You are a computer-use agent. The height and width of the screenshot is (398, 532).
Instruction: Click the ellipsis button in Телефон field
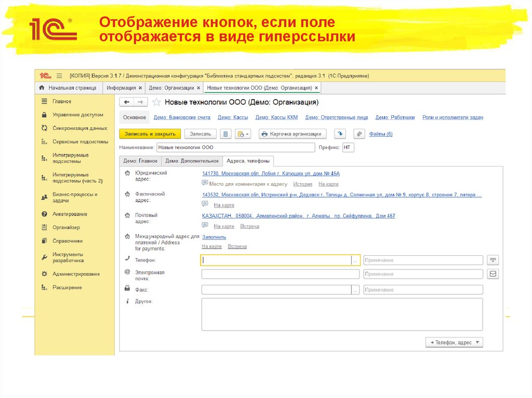click(x=355, y=260)
